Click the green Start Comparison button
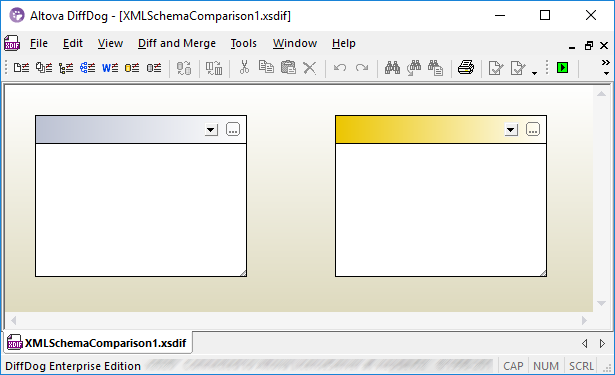The height and width of the screenshot is (375, 615). click(562, 67)
